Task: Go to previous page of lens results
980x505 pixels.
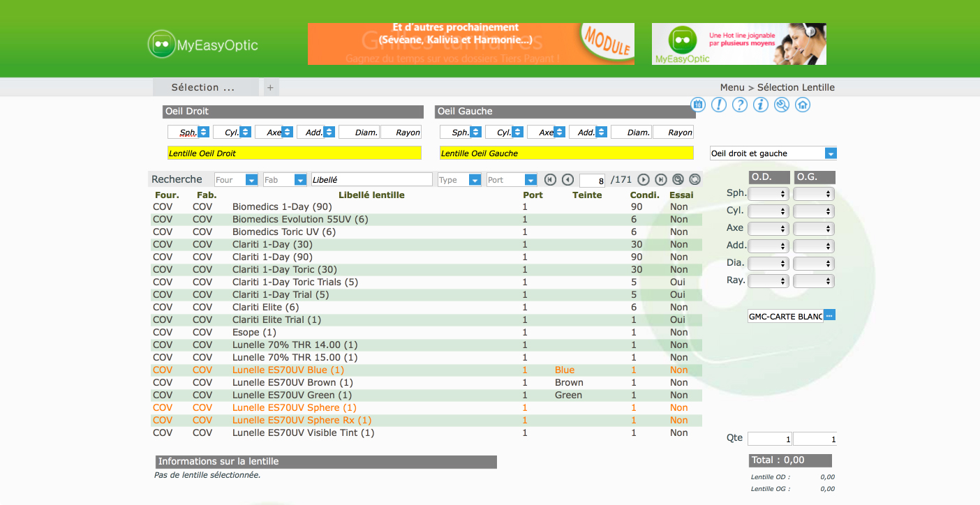Action: 567,180
